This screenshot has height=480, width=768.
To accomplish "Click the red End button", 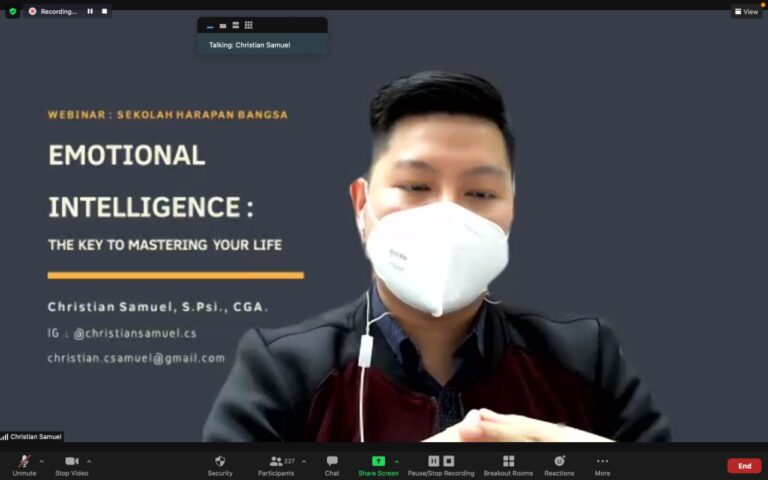I will pos(744,466).
